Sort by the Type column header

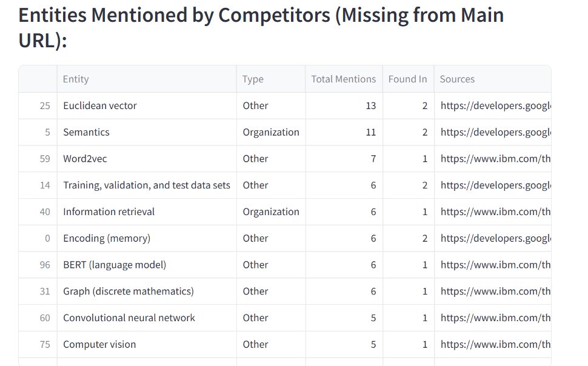click(x=271, y=79)
